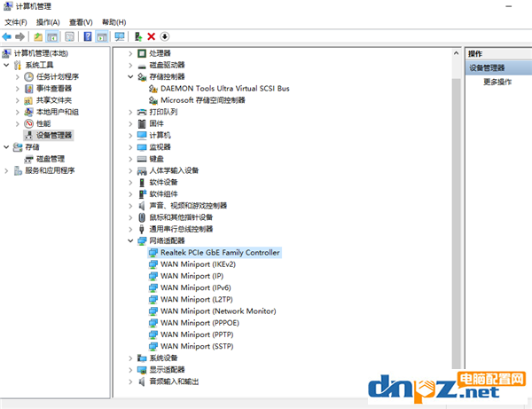
Task: Click the device list vertical scrollbar thumb
Action: click(456, 224)
